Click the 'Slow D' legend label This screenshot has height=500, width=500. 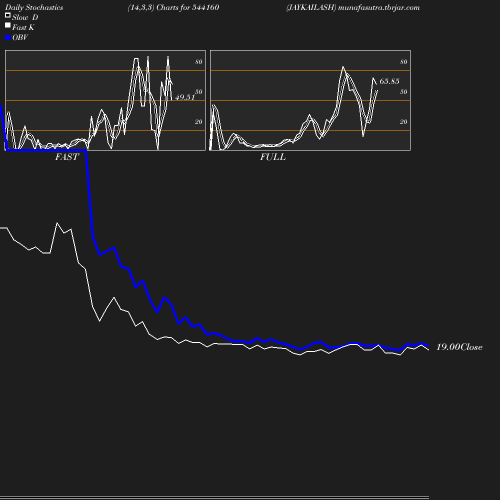pos(25,17)
